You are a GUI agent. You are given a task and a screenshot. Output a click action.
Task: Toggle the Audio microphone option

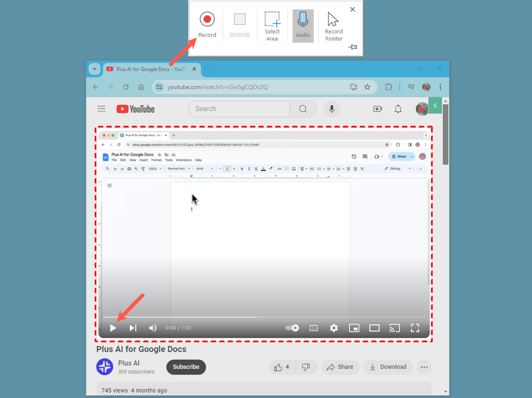pyautogui.click(x=303, y=26)
